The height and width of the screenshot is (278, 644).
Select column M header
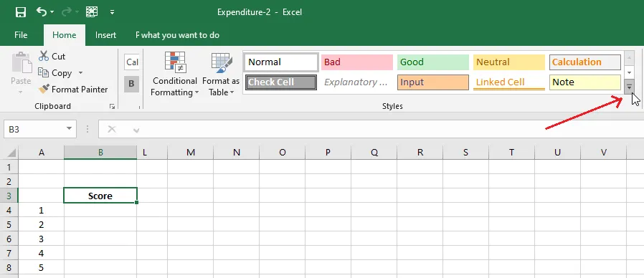tap(191, 153)
